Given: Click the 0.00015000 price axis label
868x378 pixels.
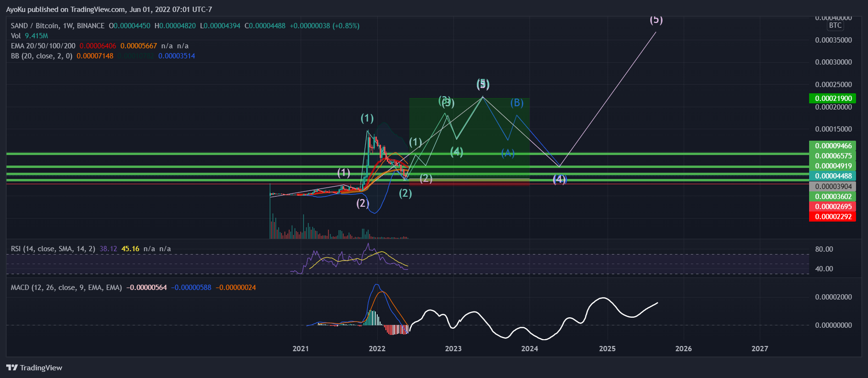Looking at the screenshot, I should click(834, 129).
